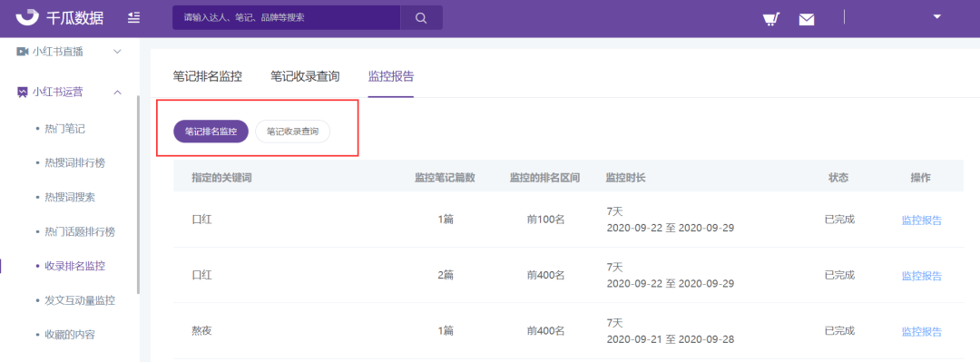Open 热搜词排行榜 in the sidebar

[74, 163]
